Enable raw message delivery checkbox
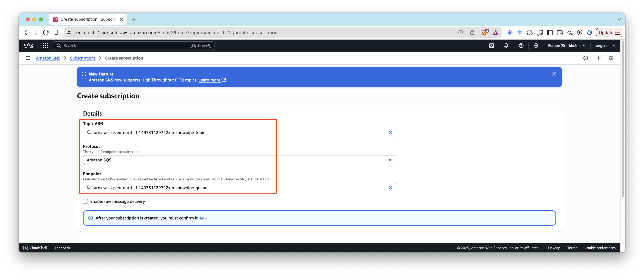This screenshot has width=644, height=277. (85, 201)
